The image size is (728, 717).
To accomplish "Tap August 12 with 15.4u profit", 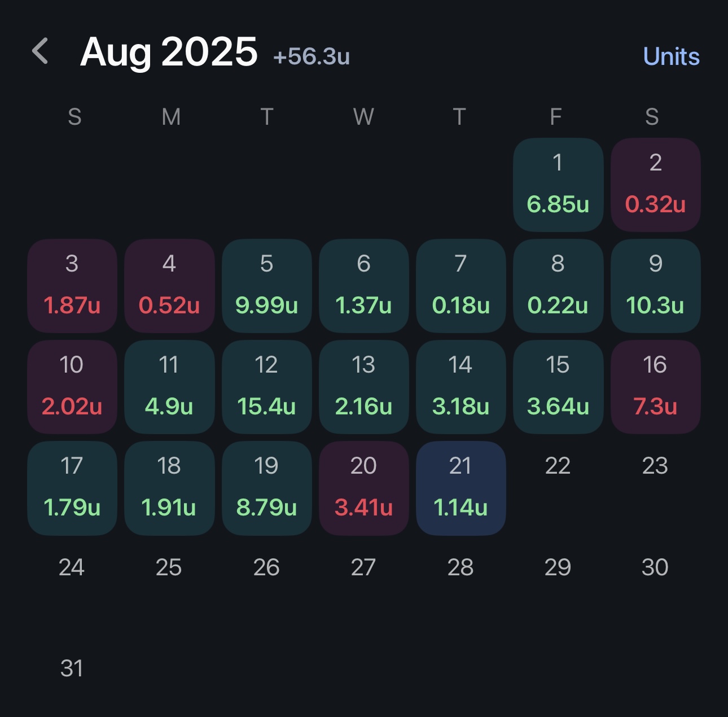I will coord(266,387).
